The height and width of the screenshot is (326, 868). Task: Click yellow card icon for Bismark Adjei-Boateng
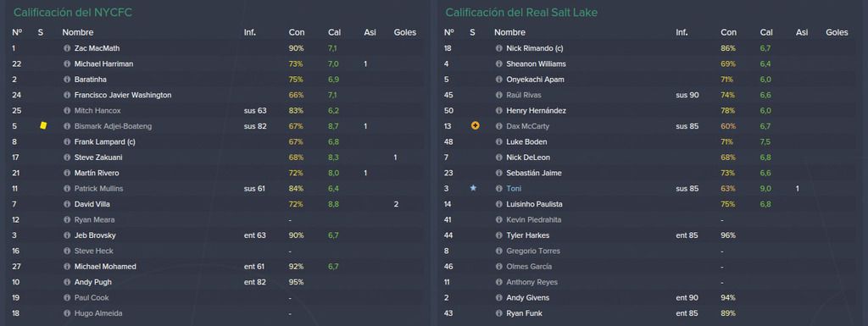[x=43, y=126]
